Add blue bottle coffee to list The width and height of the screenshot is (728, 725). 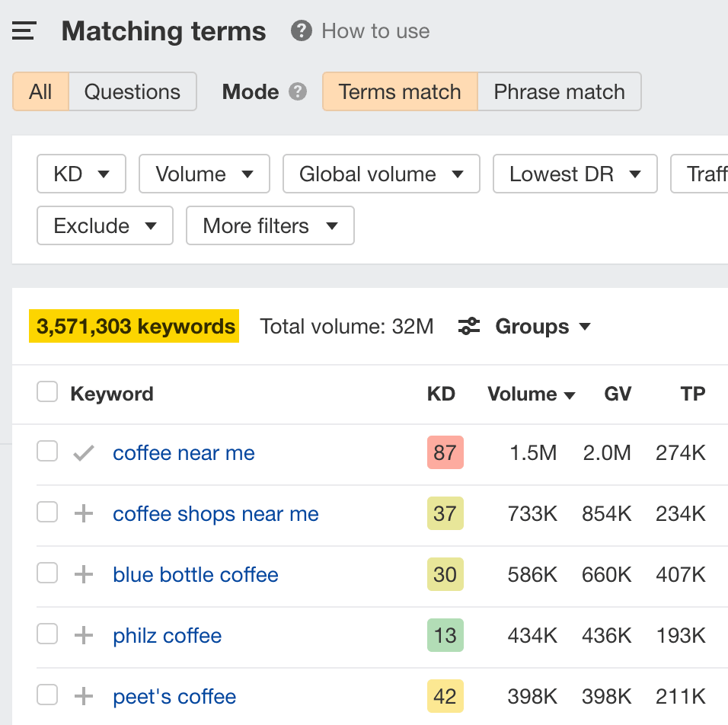click(84, 574)
